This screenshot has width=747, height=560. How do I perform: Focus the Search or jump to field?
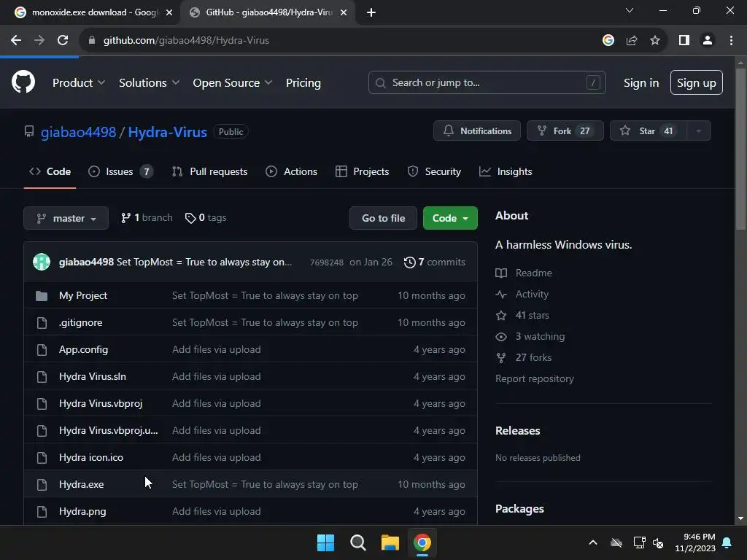pyautogui.click(x=487, y=83)
